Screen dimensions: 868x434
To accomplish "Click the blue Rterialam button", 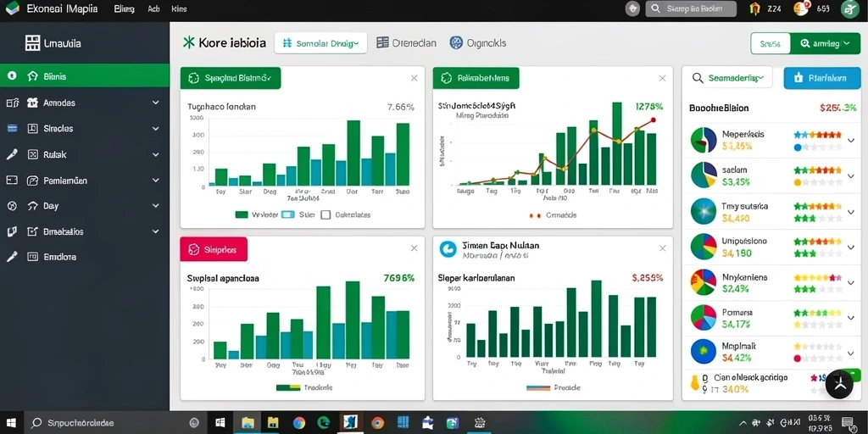I will [x=822, y=78].
